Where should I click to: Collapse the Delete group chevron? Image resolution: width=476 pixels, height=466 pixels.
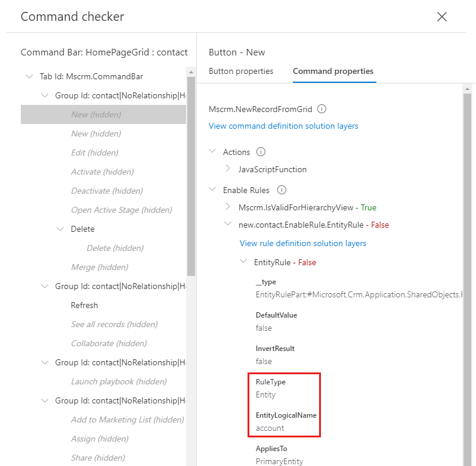coord(60,229)
